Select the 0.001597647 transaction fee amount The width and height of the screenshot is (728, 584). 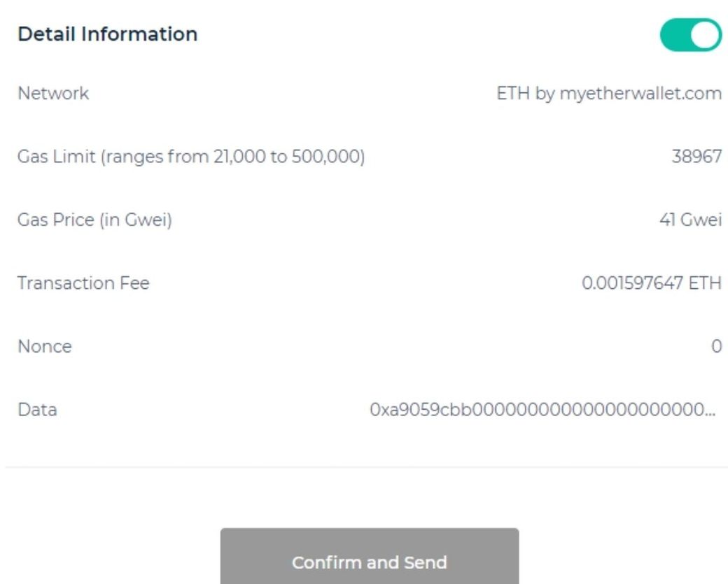(632, 283)
